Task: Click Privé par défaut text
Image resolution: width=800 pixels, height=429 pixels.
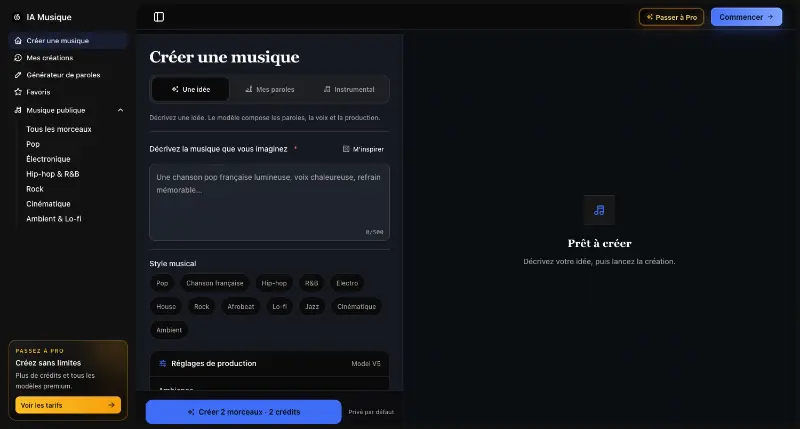Action: coord(371,412)
